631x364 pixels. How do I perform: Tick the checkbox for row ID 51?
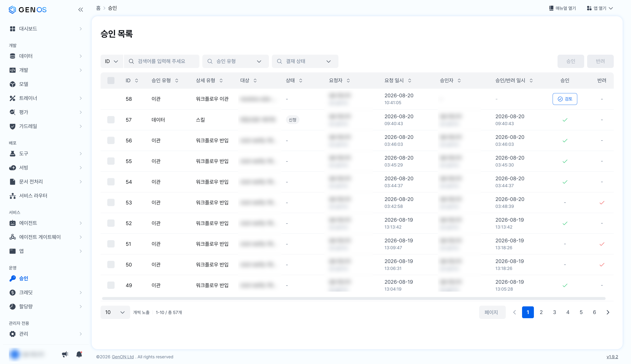(x=111, y=244)
